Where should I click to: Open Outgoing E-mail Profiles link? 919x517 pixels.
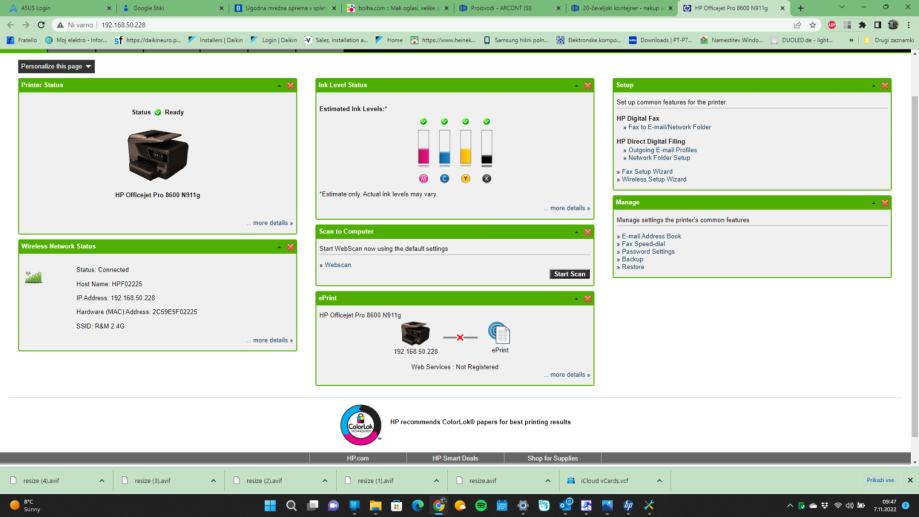(x=662, y=150)
